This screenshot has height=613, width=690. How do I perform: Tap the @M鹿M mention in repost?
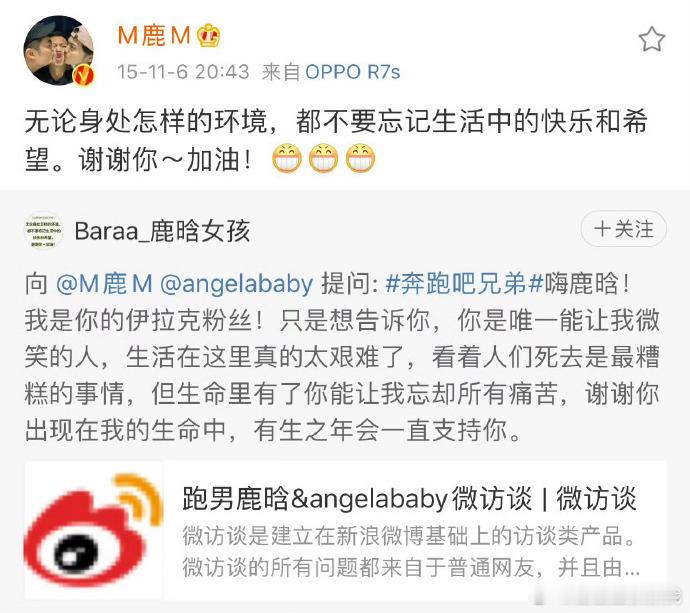click(x=104, y=283)
